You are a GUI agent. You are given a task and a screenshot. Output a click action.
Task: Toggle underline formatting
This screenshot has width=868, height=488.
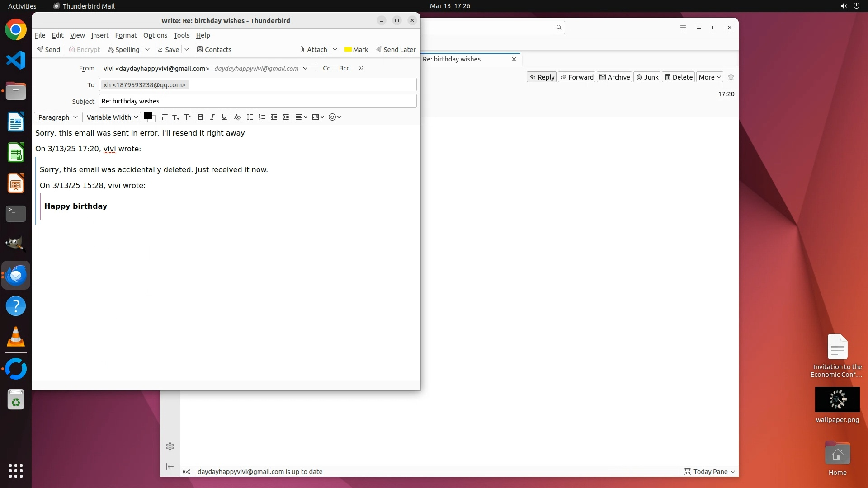coord(224,117)
